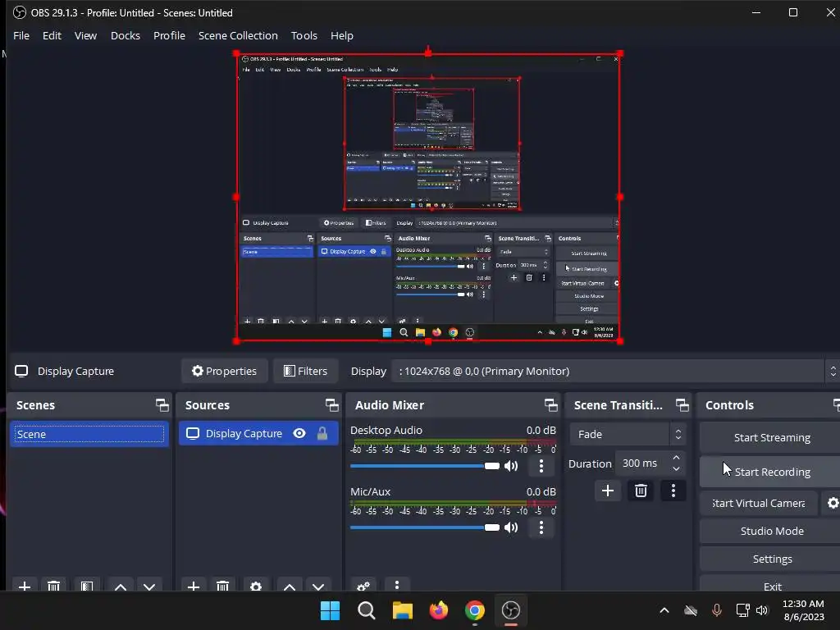Open Filters for the Display Capture source
This screenshot has height=630, width=840.
tap(305, 371)
